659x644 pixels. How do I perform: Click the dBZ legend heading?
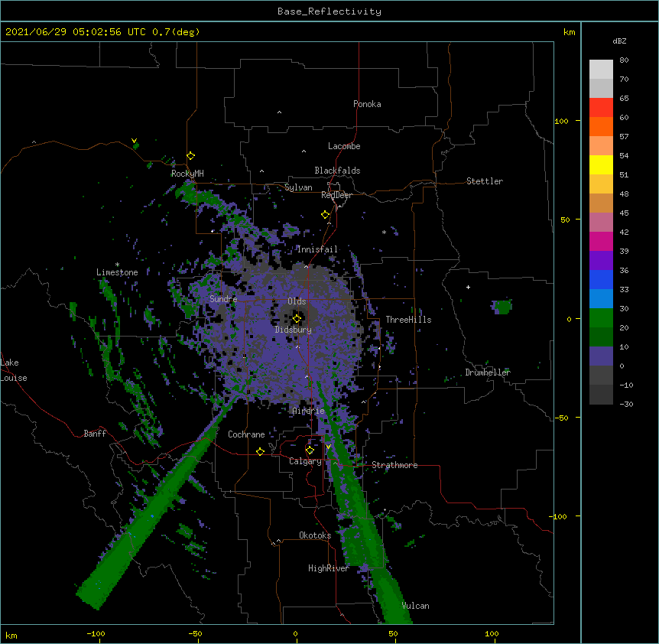[x=619, y=41]
